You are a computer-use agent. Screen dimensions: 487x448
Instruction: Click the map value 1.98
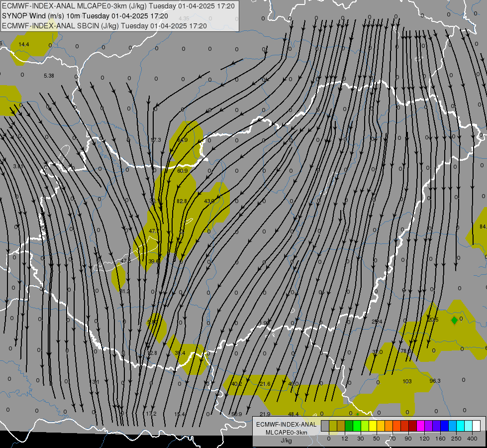click(264, 323)
